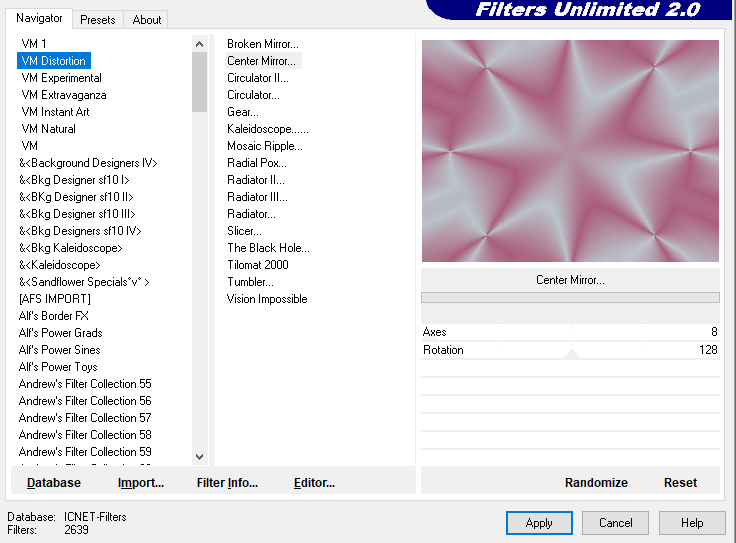Open Filter Info
Image resolution: width=736 pixels, height=543 pixels.
(227, 482)
